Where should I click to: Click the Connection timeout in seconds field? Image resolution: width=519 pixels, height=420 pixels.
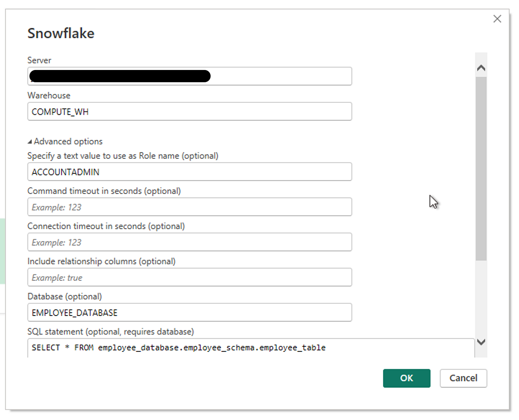[x=189, y=242]
